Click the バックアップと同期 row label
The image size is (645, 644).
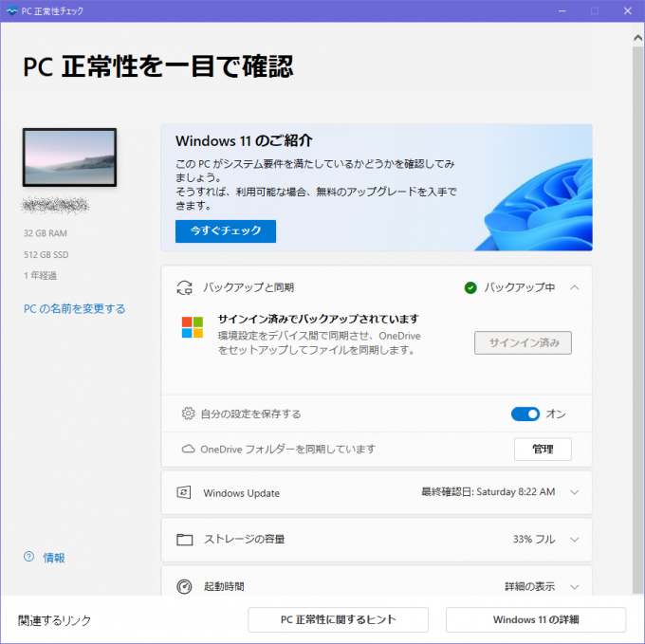pyautogui.click(x=249, y=287)
